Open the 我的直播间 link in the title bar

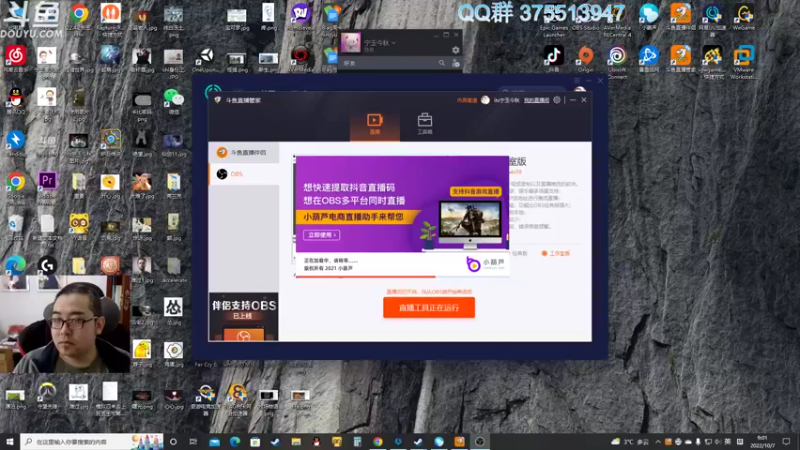point(536,100)
